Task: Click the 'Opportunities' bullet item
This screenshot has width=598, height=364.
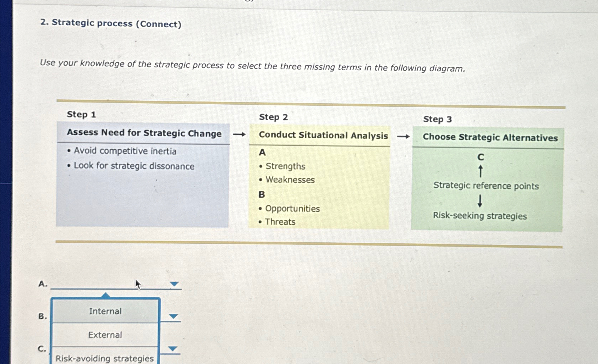Action: click(x=292, y=209)
